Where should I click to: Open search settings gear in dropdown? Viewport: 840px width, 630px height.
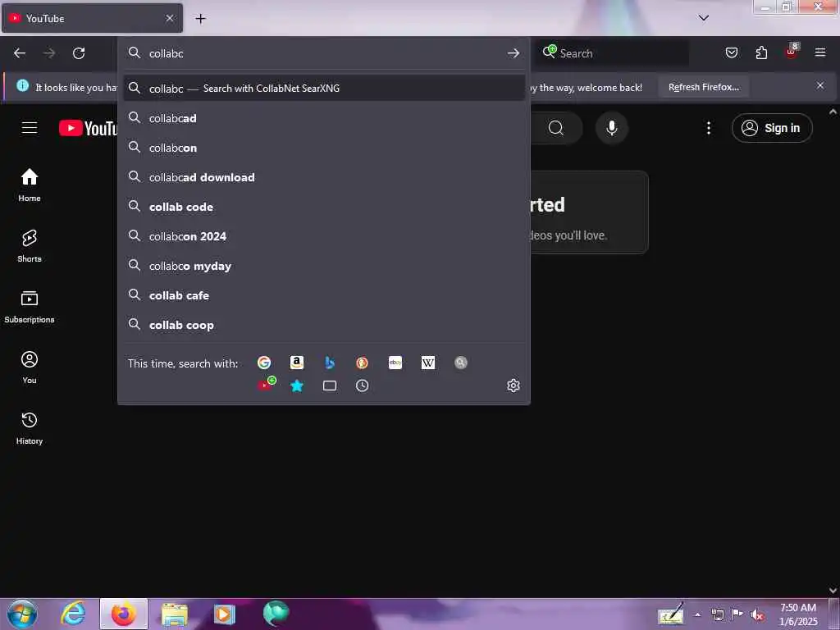(x=514, y=386)
